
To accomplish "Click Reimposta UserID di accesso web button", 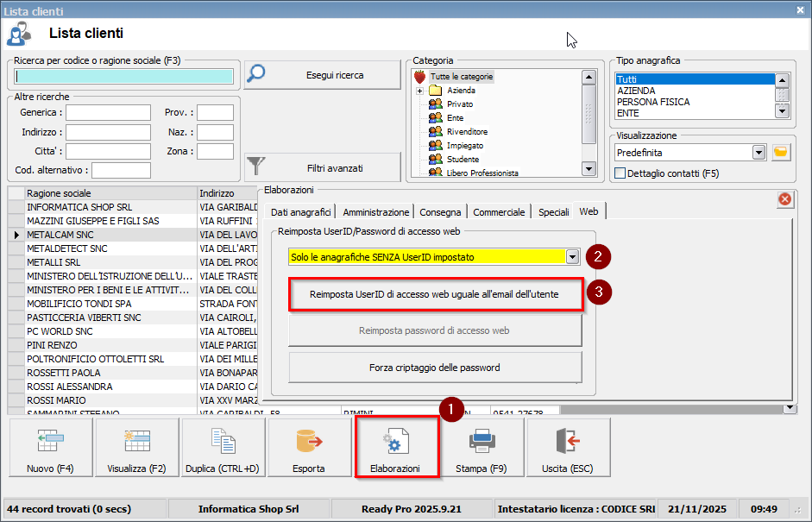I will pos(434,295).
